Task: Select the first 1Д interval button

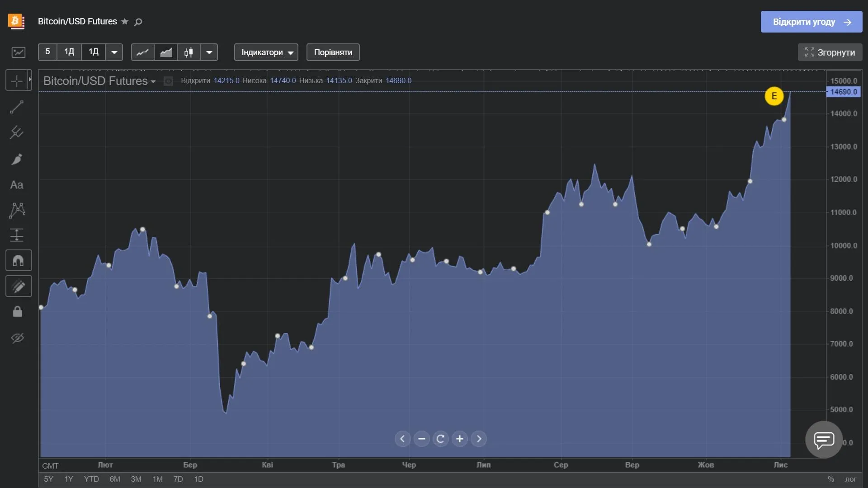Action: click(x=69, y=52)
